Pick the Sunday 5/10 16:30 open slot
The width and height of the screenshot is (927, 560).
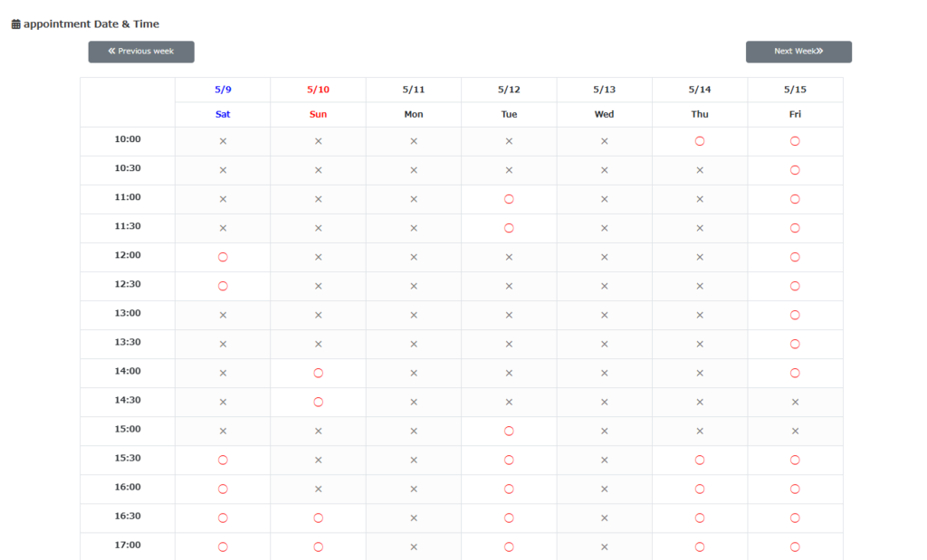pyautogui.click(x=318, y=517)
